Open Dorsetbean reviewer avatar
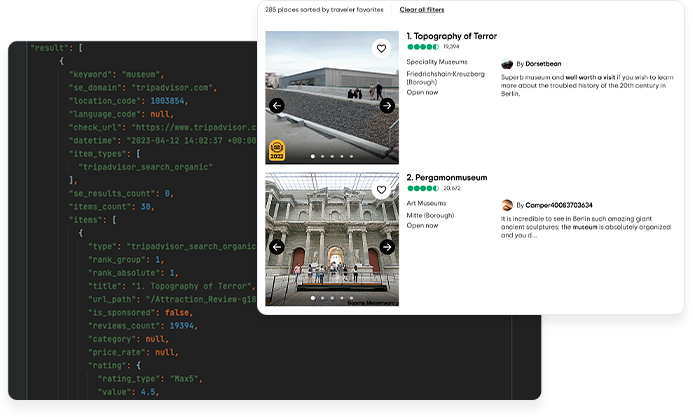Screen dimensions: 693x417 pyautogui.click(x=507, y=64)
